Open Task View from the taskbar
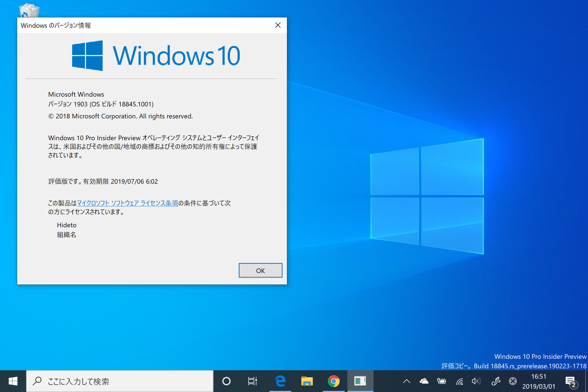 coord(253,381)
